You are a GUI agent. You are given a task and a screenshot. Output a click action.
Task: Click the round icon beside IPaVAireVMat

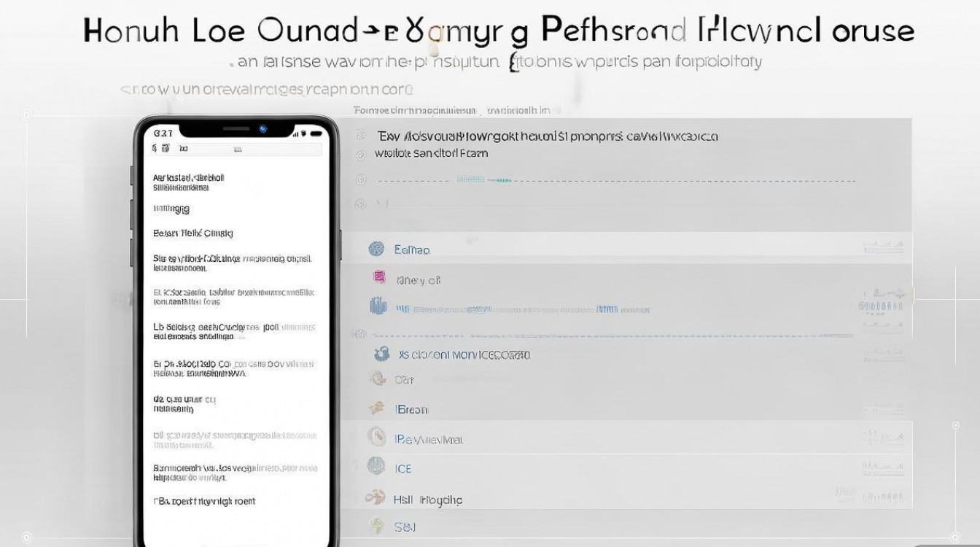[376, 438]
